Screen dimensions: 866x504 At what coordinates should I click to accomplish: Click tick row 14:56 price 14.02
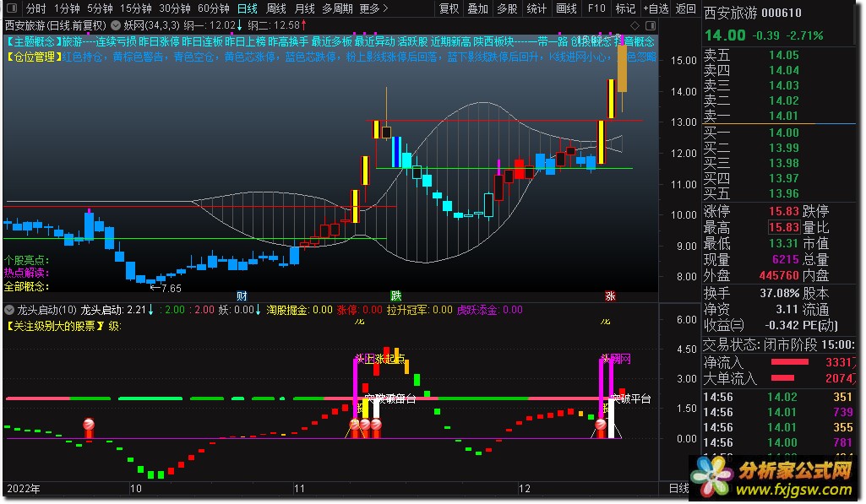pos(782,398)
